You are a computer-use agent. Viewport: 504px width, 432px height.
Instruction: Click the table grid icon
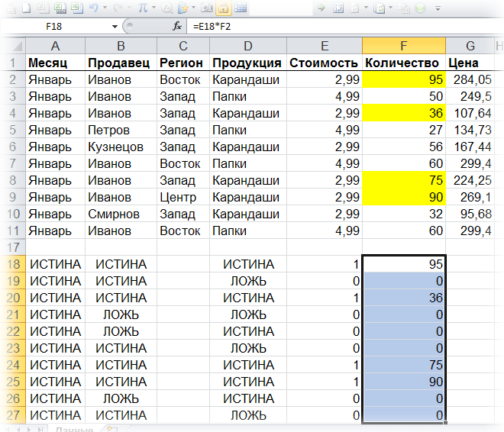coord(241,8)
